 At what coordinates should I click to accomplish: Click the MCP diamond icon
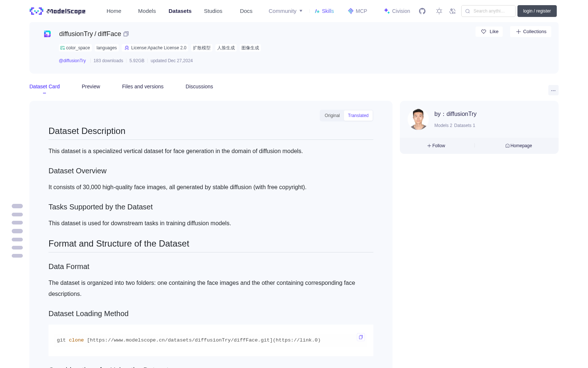[351, 11]
